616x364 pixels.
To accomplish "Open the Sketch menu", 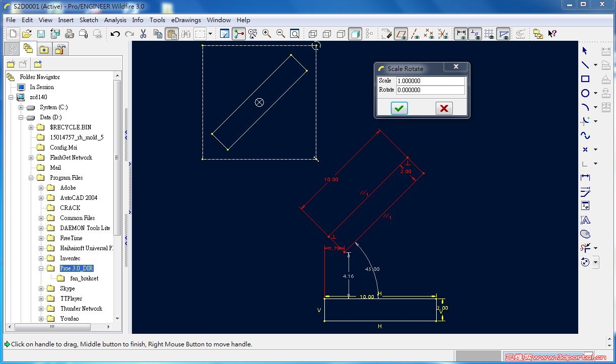I will pyautogui.click(x=89, y=20).
